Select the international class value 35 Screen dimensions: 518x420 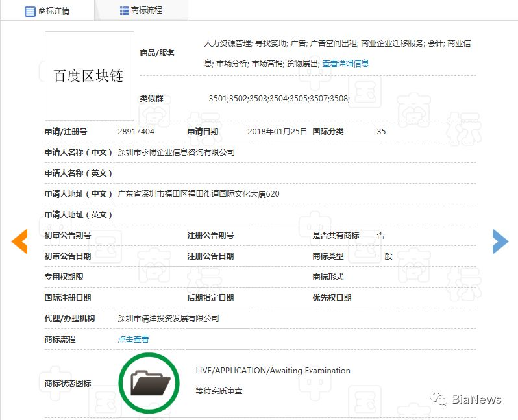(x=381, y=132)
